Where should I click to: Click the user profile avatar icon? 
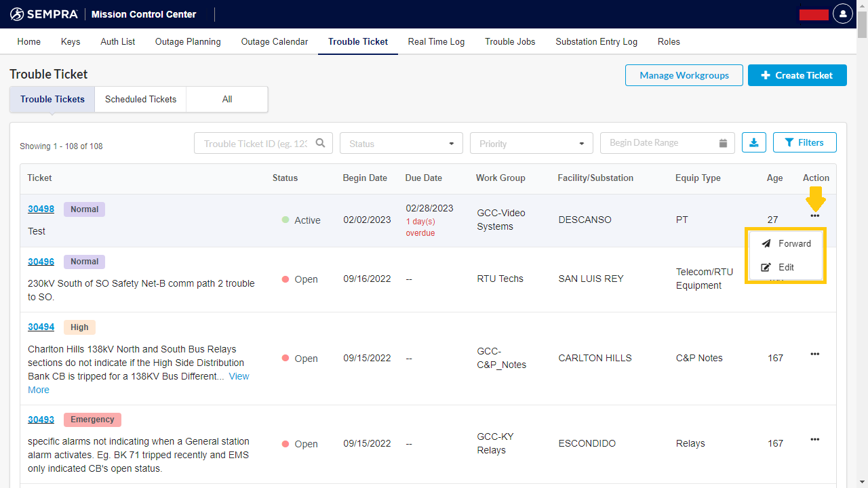pyautogui.click(x=842, y=14)
